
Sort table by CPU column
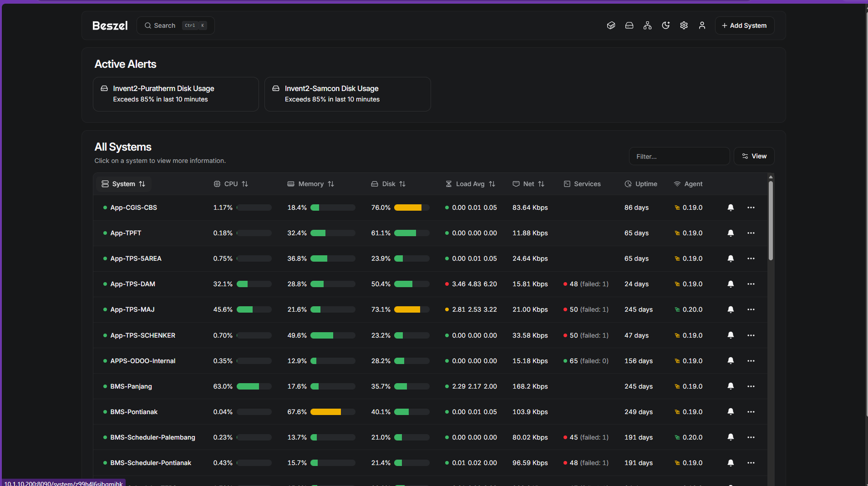point(231,184)
